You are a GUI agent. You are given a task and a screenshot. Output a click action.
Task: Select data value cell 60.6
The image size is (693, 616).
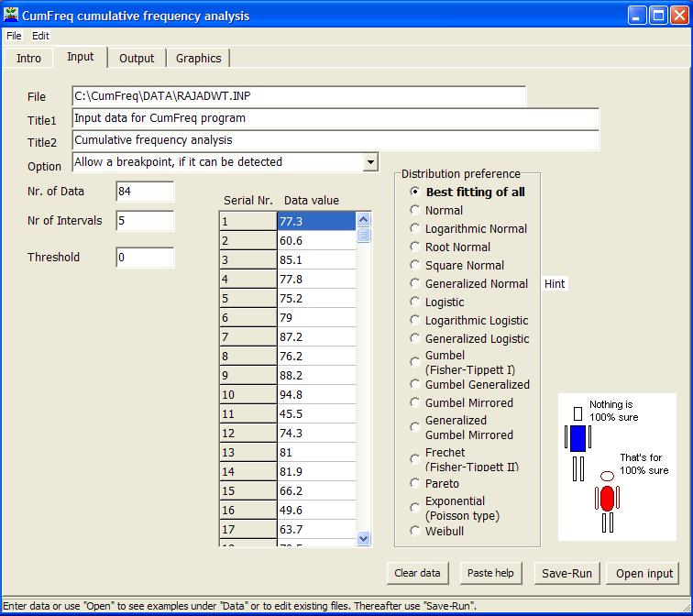pos(316,240)
